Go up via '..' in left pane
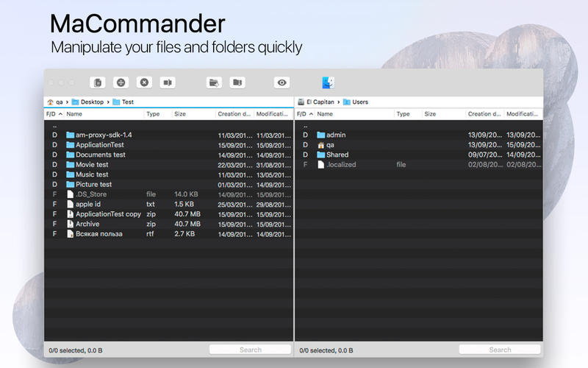This screenshot has width=588, height=368. (x=54, y=126)
